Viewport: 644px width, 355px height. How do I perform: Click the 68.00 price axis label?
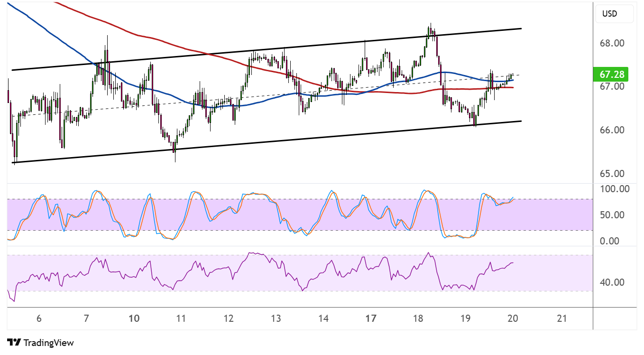coord(612,43)
